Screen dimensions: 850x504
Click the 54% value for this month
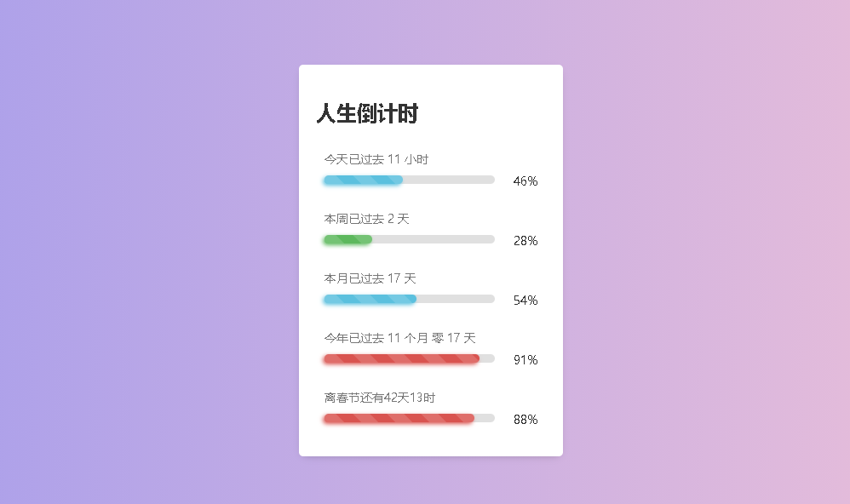(x=526, y=301)
